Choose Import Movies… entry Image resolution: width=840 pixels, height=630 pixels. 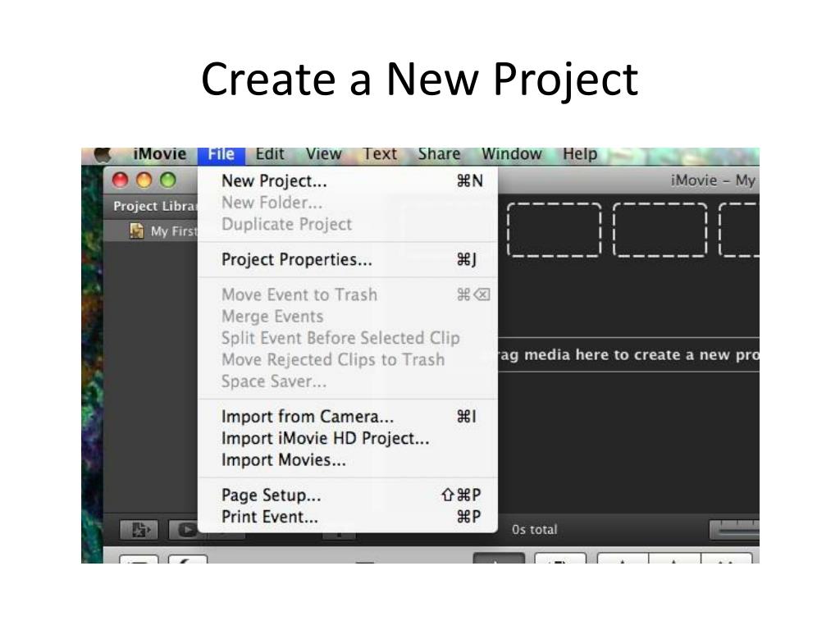point(348,460)
